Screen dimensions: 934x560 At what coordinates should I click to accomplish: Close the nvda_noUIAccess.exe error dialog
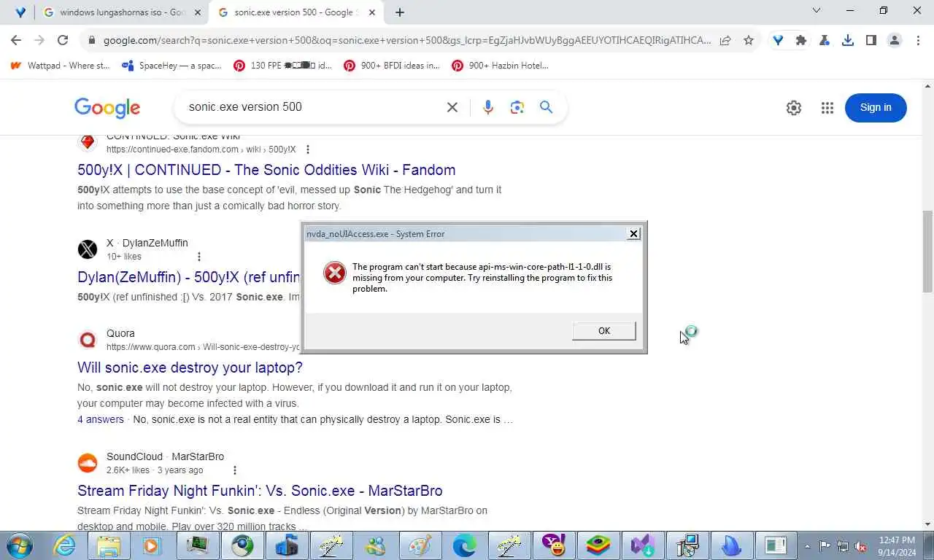(x=633, y=233)
